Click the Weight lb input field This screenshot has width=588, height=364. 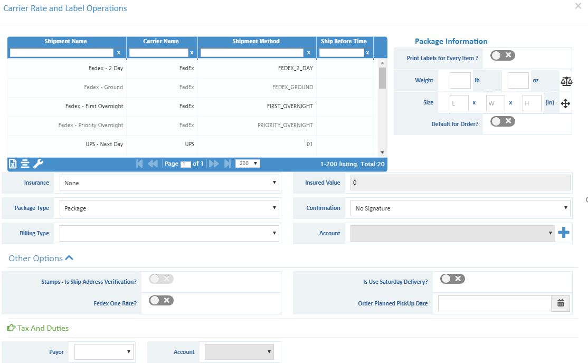pos(460,81)
